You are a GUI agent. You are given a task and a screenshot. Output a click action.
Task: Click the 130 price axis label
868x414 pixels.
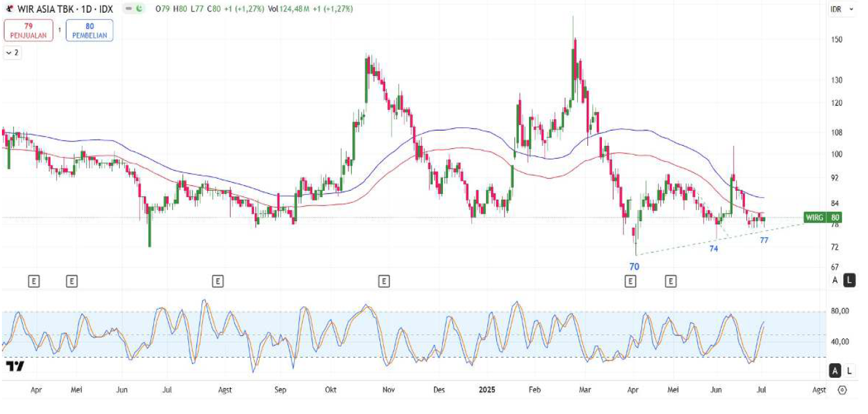(836, 80)
